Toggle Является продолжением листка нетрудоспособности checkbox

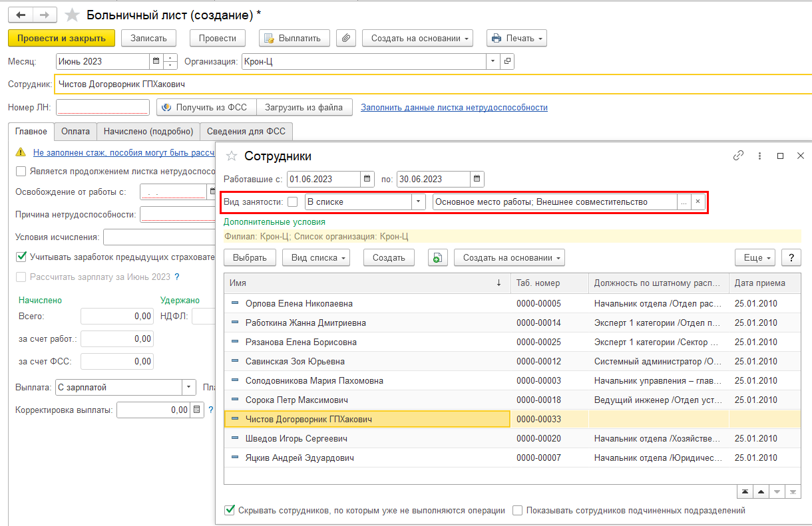pyautogui.click(x=21, y=171)
